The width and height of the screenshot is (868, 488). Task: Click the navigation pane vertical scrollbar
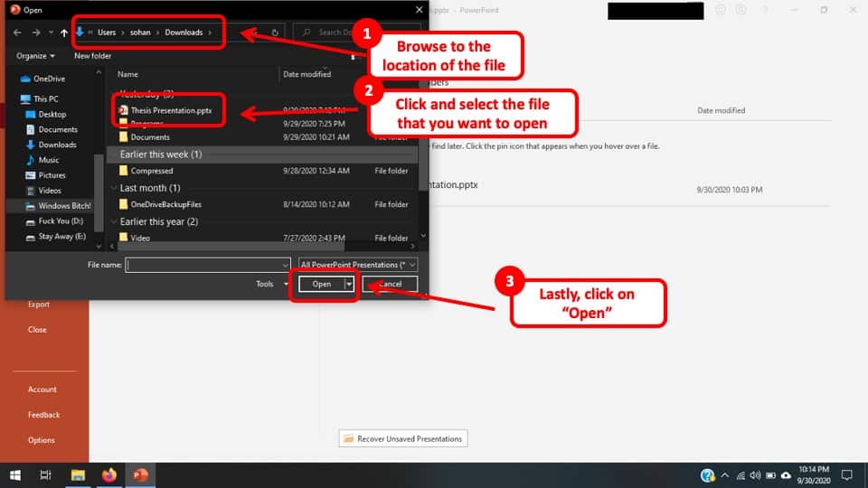tap(99, 193)
